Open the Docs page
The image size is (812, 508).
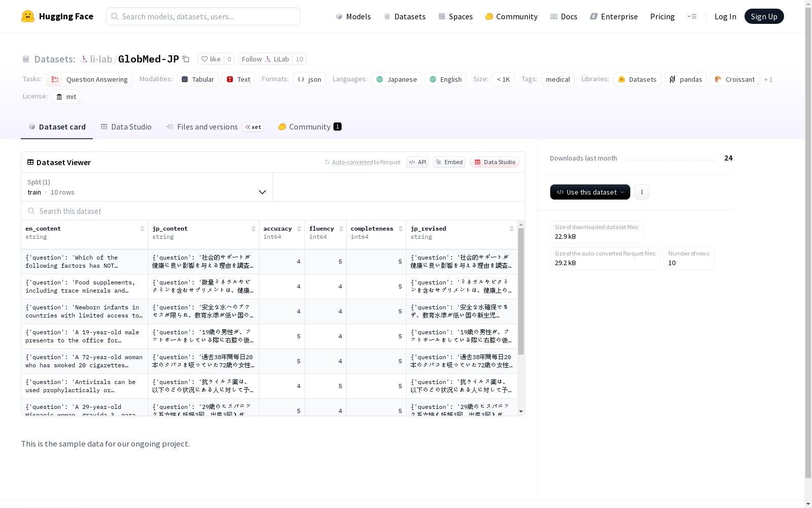pyautogui.click(x=564, y=16)
